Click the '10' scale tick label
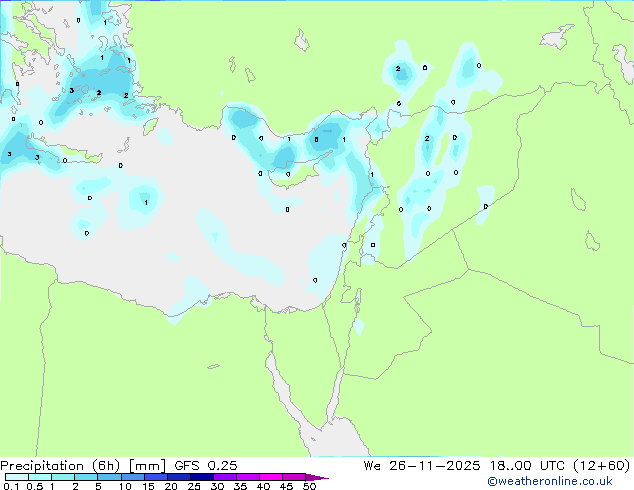This screenshot has width=634, height=490. pyautogui.click(x=125, y=486)
